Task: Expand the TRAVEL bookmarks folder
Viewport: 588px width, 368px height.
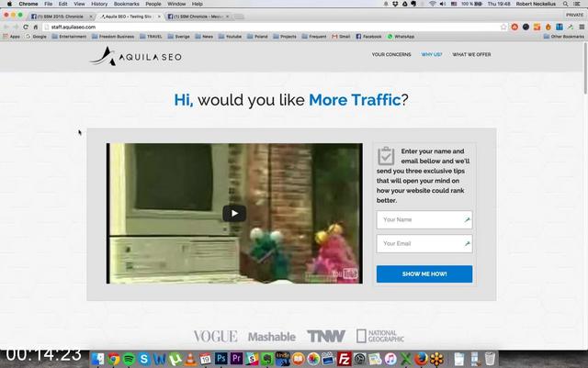Action: pos(151,37)
